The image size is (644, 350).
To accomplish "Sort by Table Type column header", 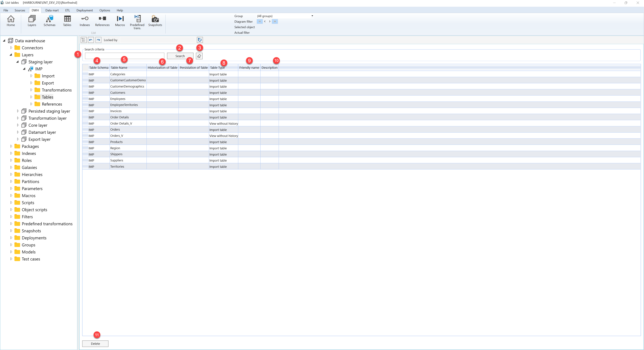I will click(x=224, y=67).
